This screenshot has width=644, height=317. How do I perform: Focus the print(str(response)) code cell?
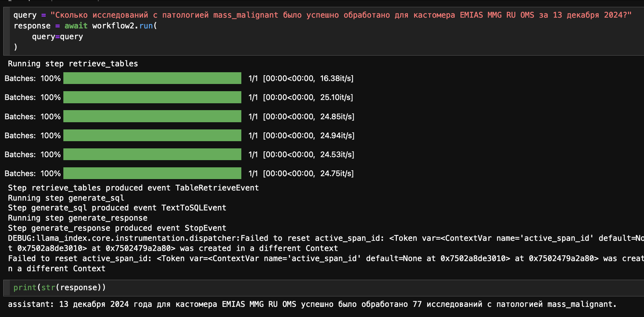click(x=60, y=287)
